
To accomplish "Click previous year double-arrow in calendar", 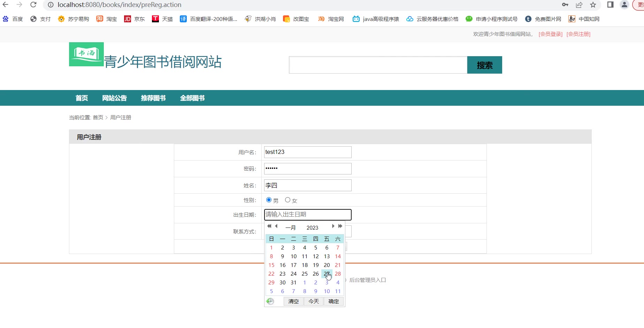I will click(x=269, y=226).
